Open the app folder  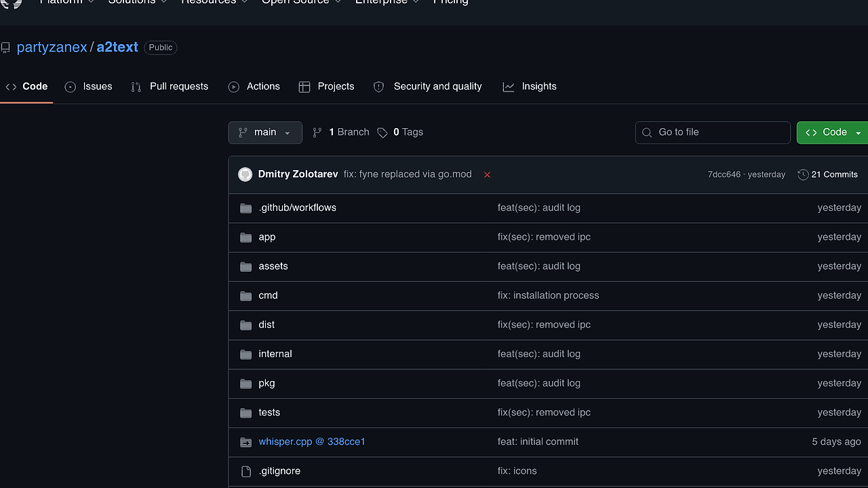(x=267, y=237)
